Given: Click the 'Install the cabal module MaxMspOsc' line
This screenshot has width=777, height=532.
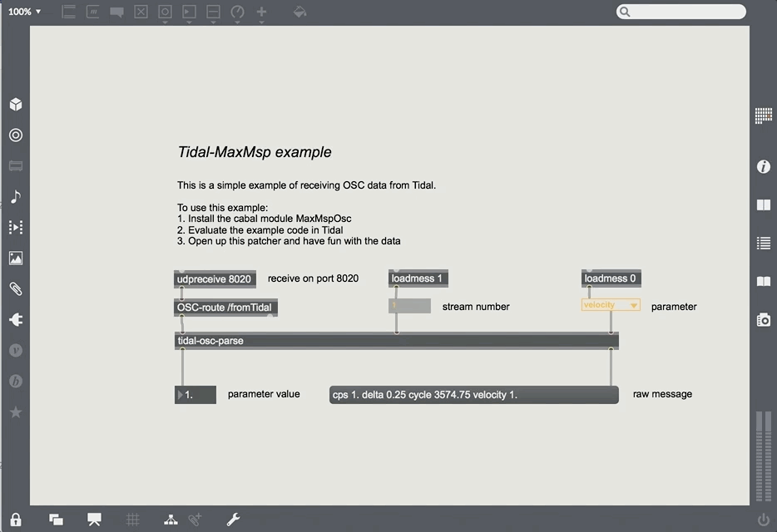Looking at the screenshot, I should tap(264, 219).
